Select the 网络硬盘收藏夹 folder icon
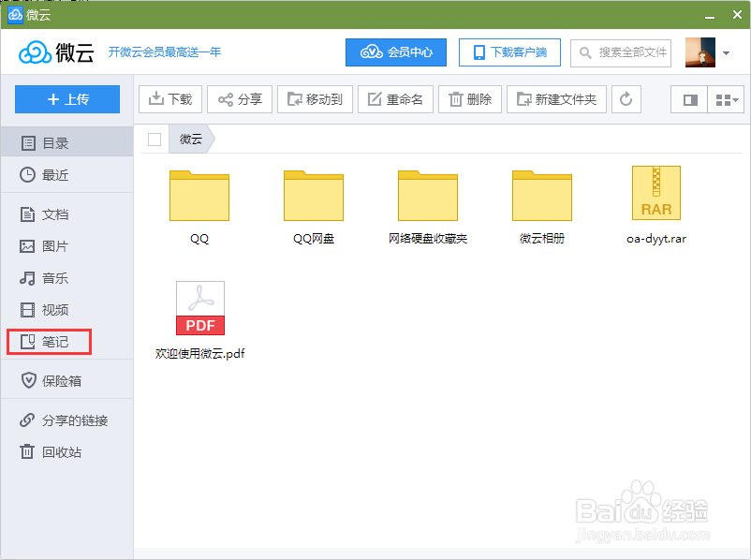751x560 pixels. (428, 195)
